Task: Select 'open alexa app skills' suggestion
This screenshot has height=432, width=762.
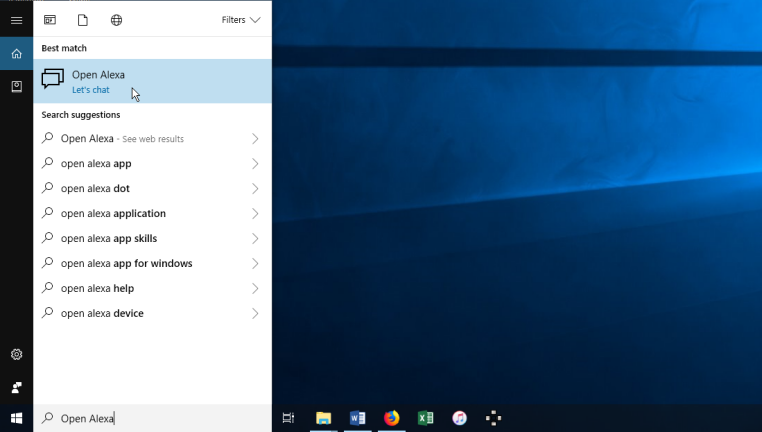Action: coord(153,239)
